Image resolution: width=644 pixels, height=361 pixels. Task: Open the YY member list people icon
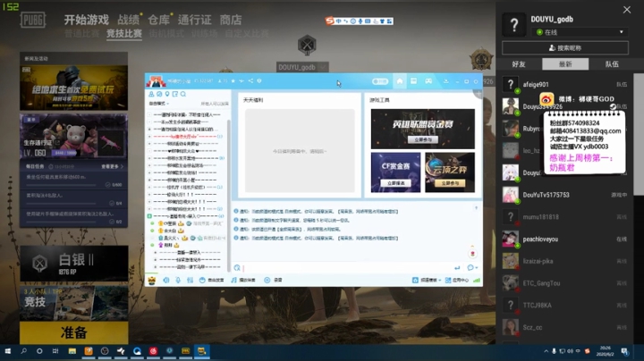[x=151, y=94]
